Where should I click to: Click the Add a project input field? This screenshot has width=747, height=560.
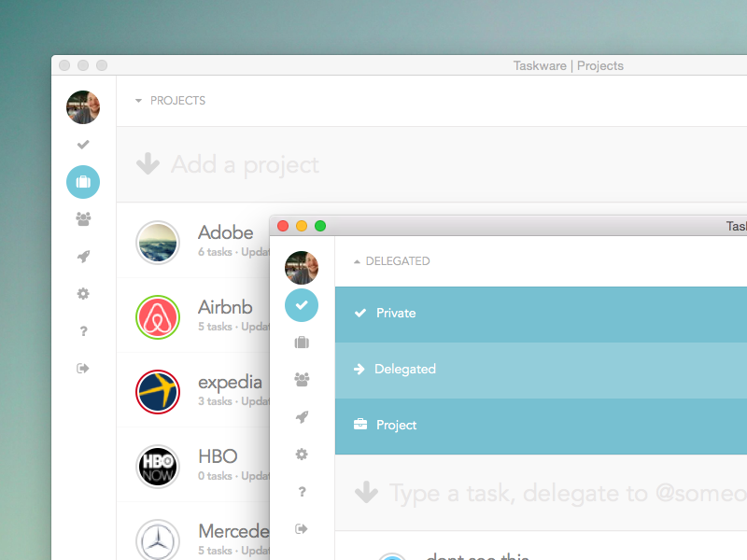click(x=431, y=165)
